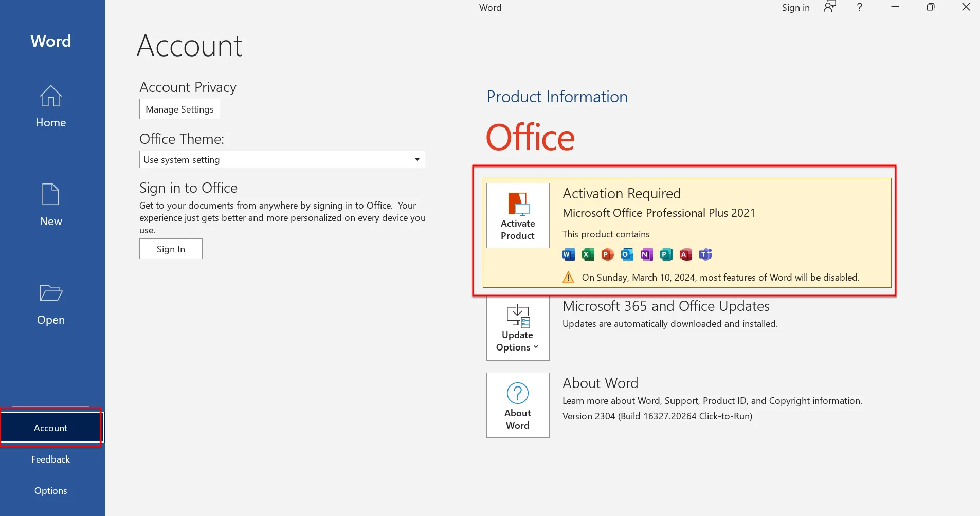Click the Manage Settings button

[x=179, y=109]
